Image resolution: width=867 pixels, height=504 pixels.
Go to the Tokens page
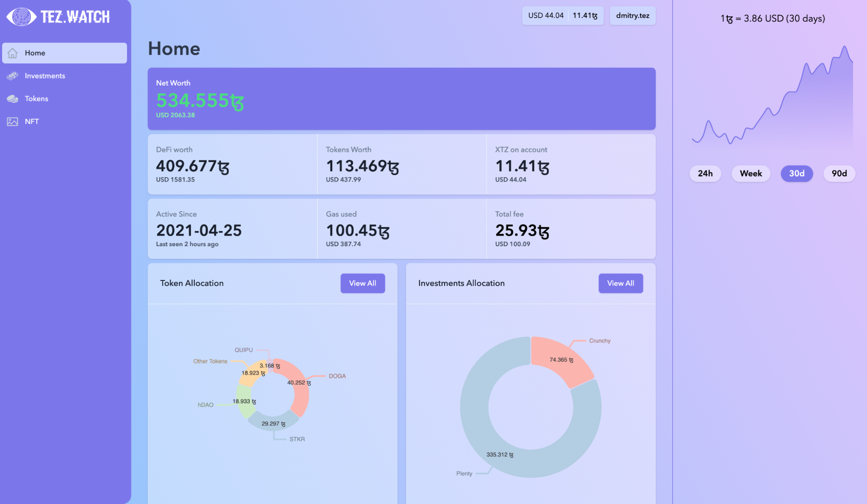[x=36, y=99]
